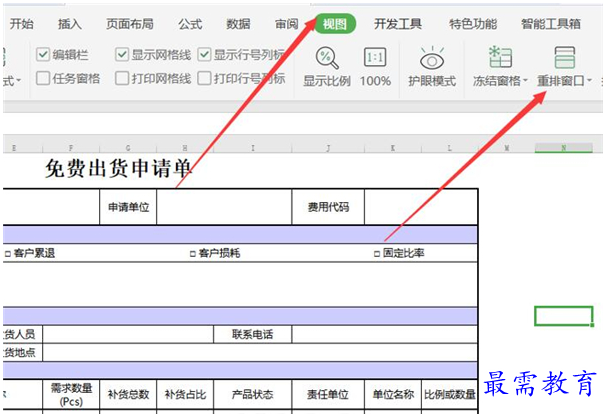The width and height of the screenshot is (605, 415).
Task: Uncheck 显示行号列标 checkbox
Action: 204,54
